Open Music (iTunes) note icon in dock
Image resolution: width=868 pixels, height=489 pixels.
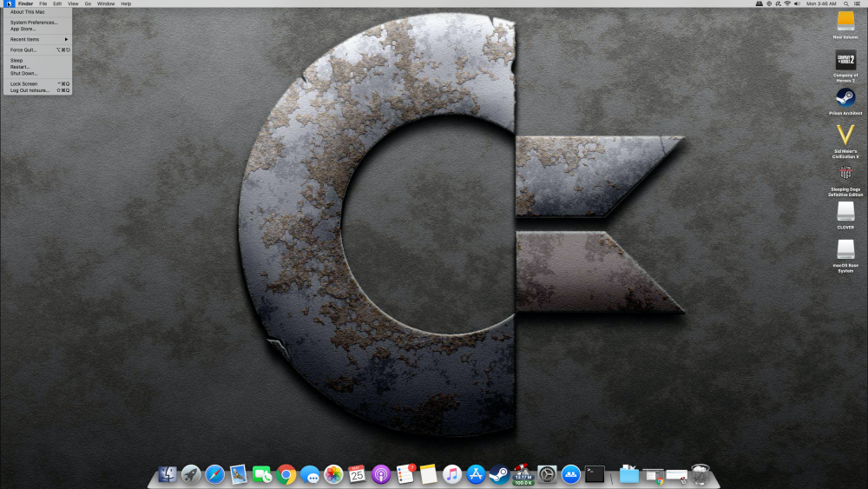click(x=452, y=474)
